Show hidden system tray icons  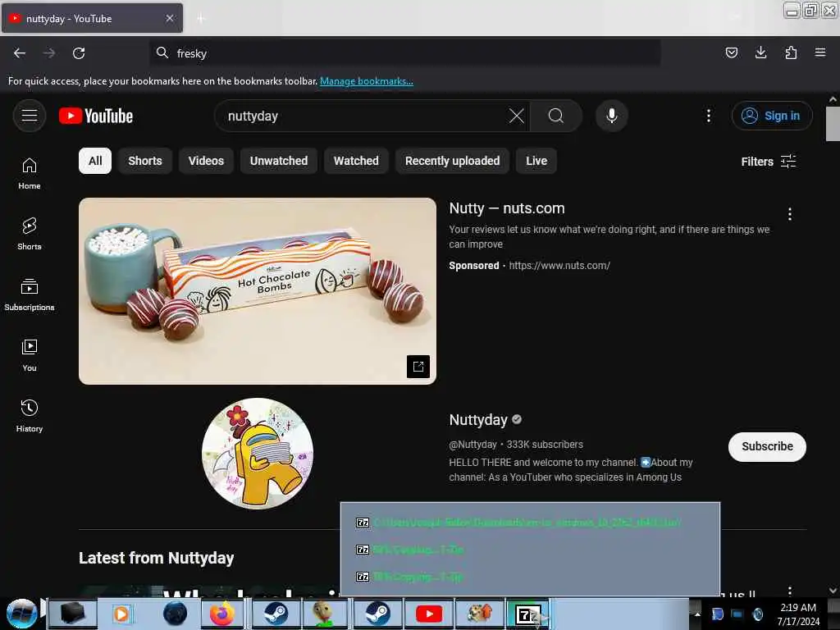point(697,614)
